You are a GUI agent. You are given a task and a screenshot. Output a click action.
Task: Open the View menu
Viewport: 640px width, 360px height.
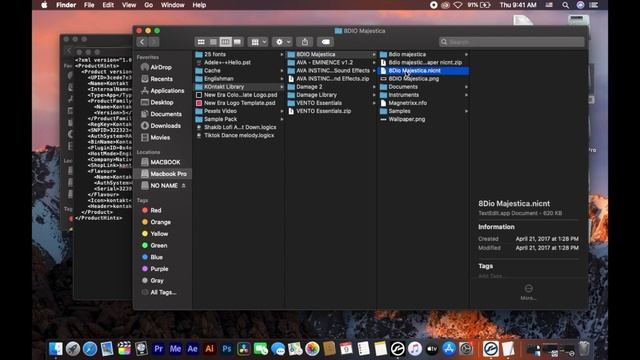click(129, 5)
